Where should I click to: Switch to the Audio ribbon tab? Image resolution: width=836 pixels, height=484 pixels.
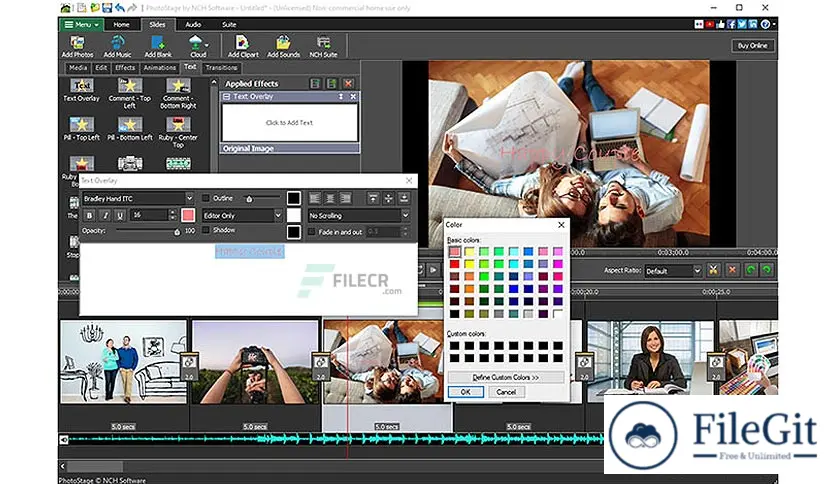point(193,25)
